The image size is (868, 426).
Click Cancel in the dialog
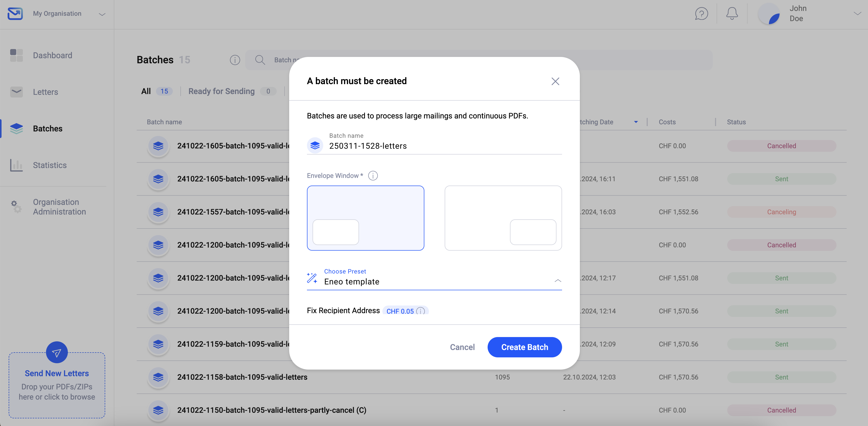(x=462, y=347)
